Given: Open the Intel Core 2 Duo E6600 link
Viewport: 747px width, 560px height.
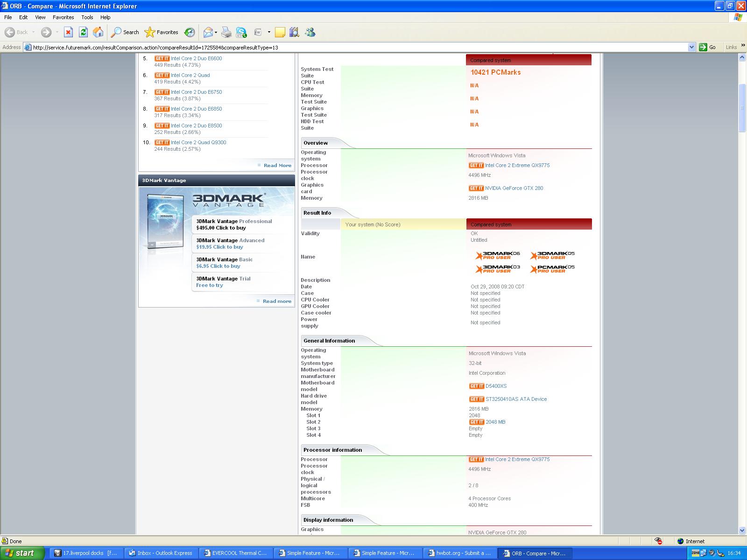Looking at the screenshot, I should pos(196,58).
